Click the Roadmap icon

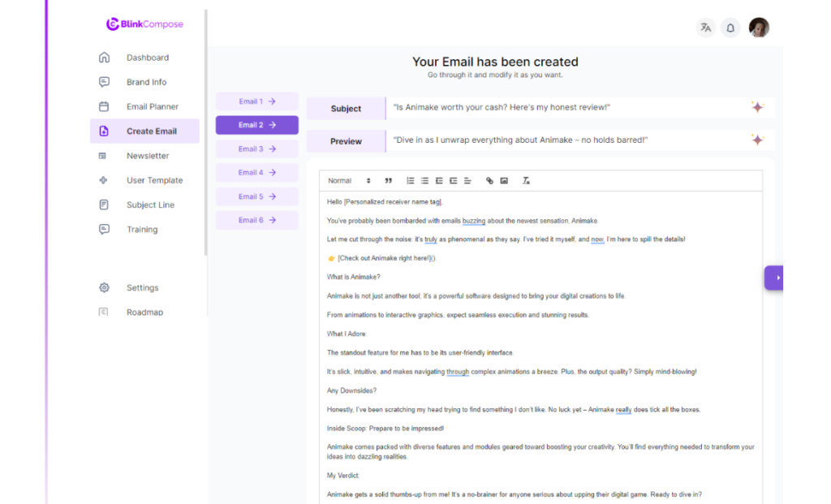[x=103, y=312]
